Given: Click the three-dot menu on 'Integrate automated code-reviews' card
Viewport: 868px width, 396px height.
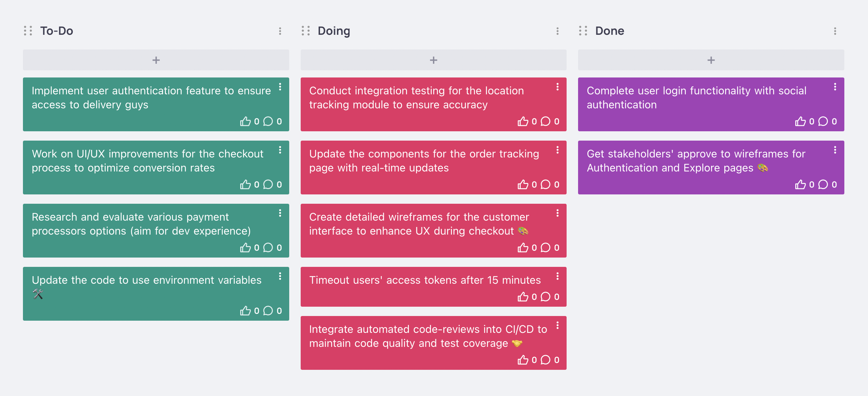Looking at the screenshot, I should click(x=557, y=327).
